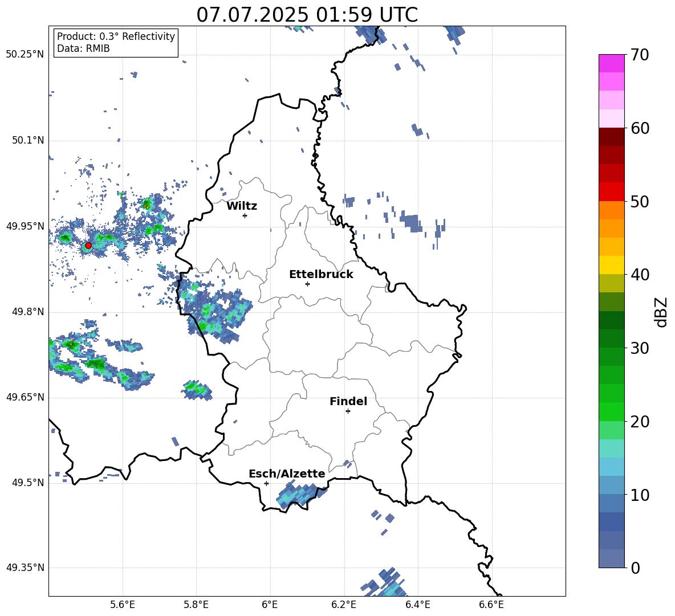Click the title 07.07.2025 01:59 UTC
Screen dimensions: 675x616
307,15
